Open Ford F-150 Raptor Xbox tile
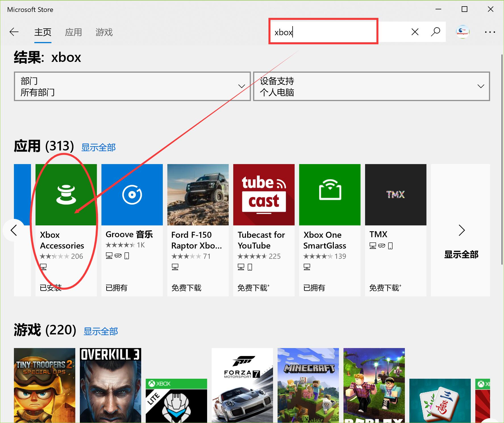504x423 pixels. point(198,230)
